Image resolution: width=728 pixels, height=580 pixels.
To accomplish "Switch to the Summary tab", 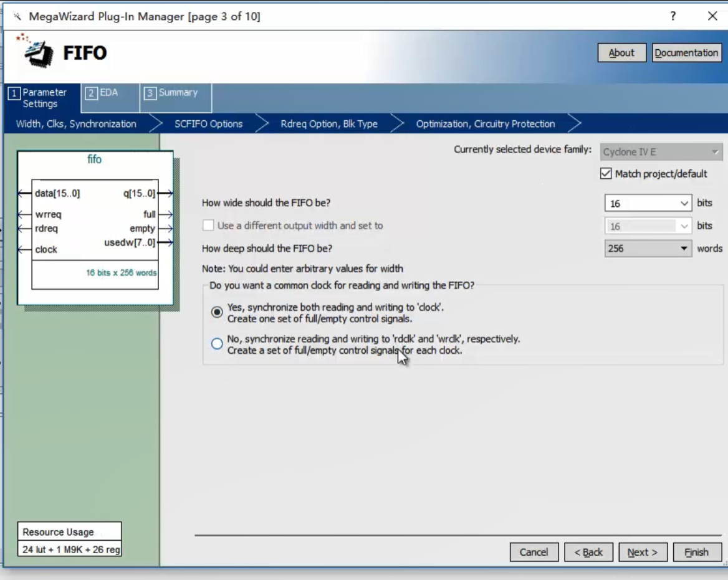I will tap(176, 97).
